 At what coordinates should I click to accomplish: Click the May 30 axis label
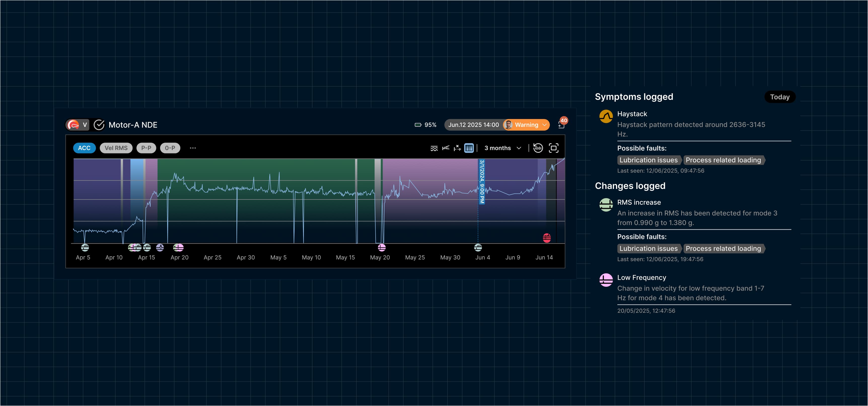[x=450, y=258]
